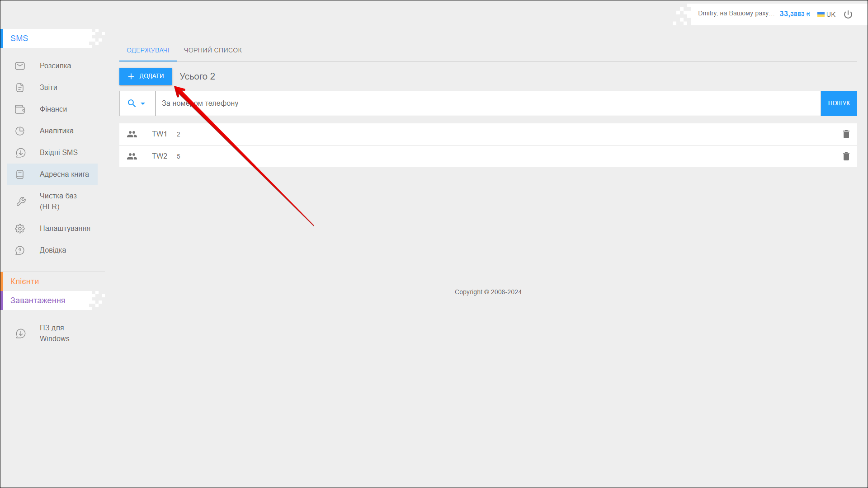Open Вхідні SMS menu item
The image size is (868, 488).
[x=58, y=153]
